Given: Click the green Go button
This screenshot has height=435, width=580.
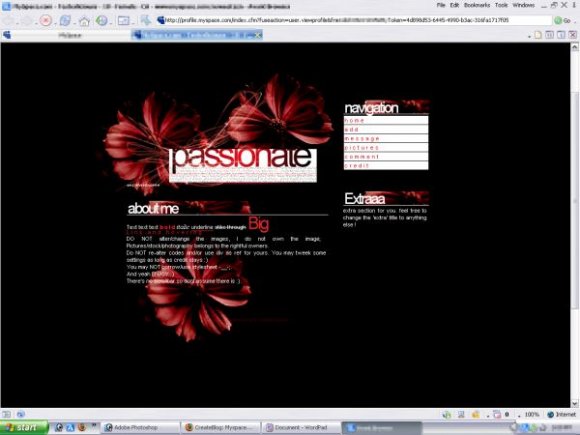Looking at the screenshot, I should coord(562,21).
